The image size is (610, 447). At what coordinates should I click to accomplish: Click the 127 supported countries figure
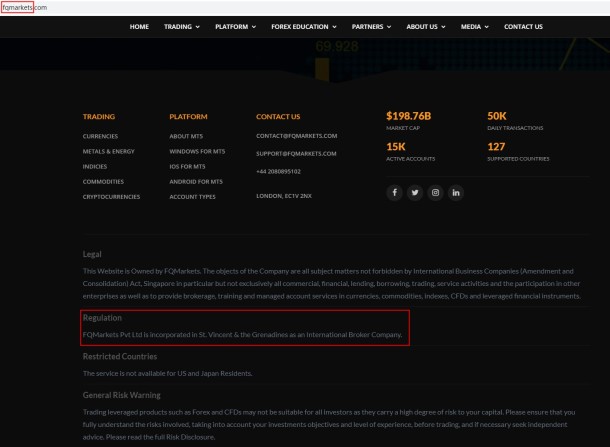[496, 147]
